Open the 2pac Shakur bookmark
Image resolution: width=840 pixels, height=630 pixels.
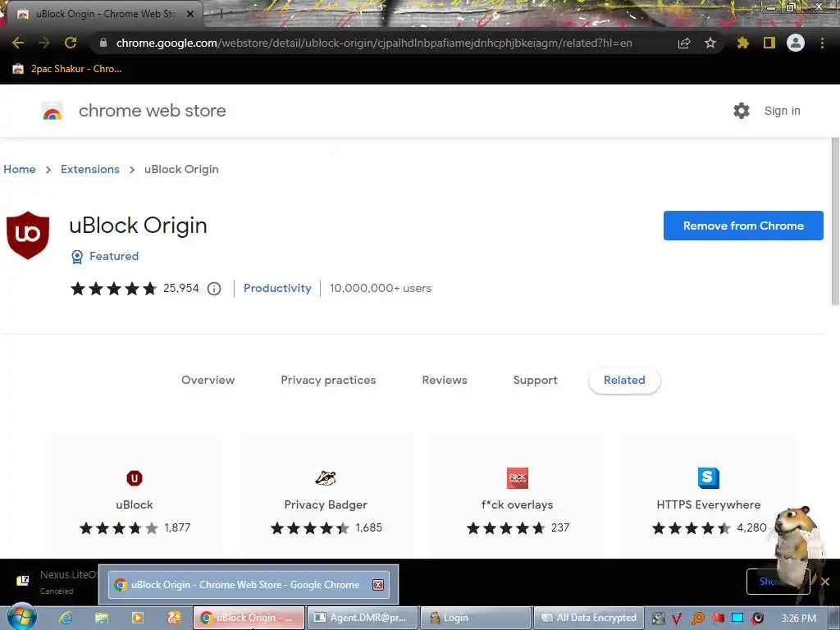pyautogui.click(x=67, y=69)
